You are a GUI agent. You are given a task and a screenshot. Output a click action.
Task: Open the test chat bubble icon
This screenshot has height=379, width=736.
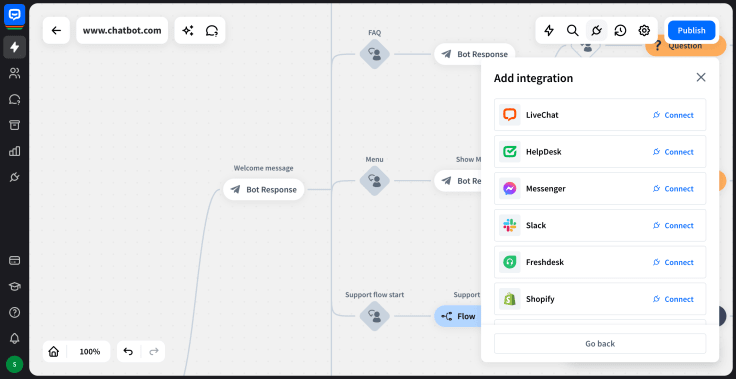(212, 31)
